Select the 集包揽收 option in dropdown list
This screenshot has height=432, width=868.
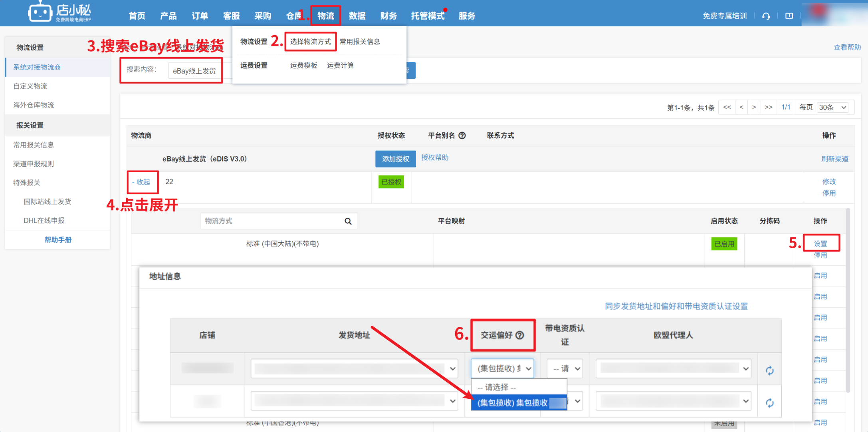518,402
